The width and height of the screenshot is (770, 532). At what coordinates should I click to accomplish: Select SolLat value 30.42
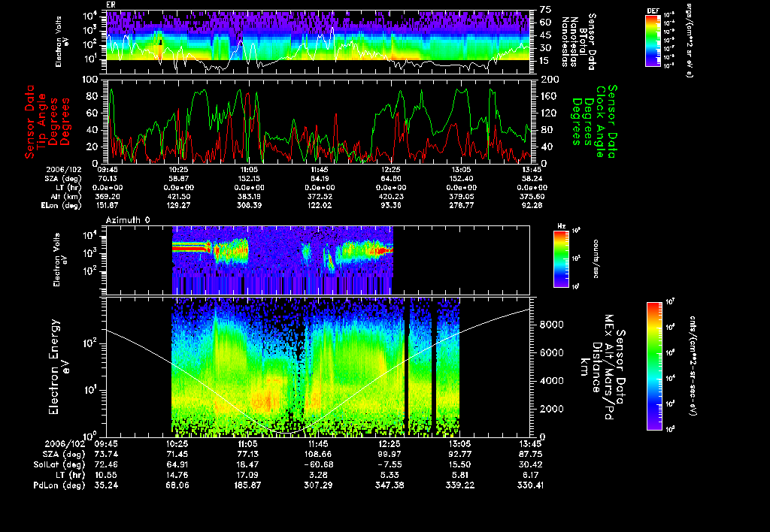click(530, 464)
